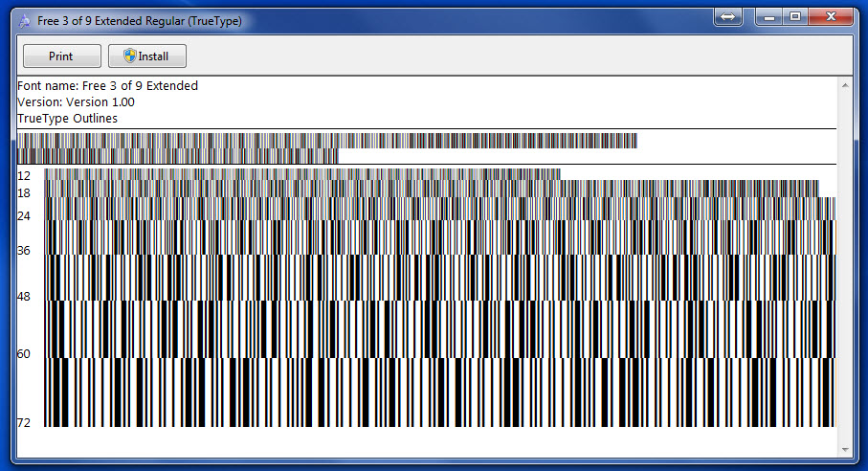Install the Free 3 of 9 Extended font

coord(146,56)
